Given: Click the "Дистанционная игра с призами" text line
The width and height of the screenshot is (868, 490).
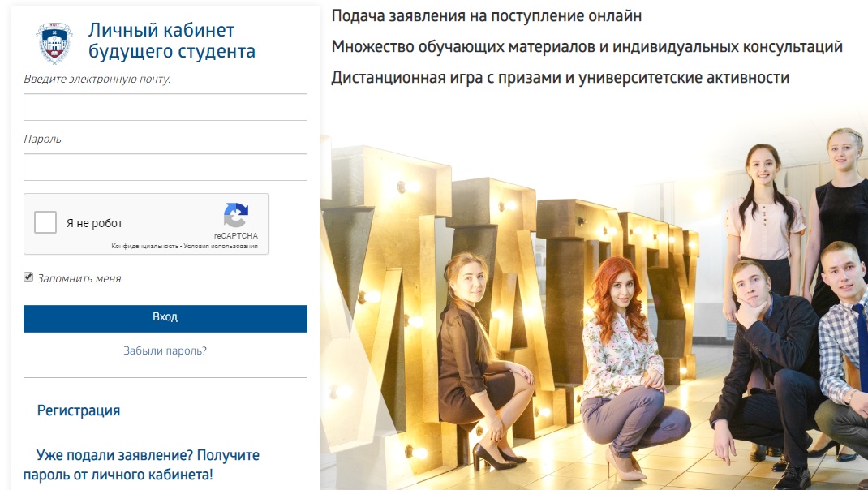Looking at the screenshot, I should click(561, 78).
